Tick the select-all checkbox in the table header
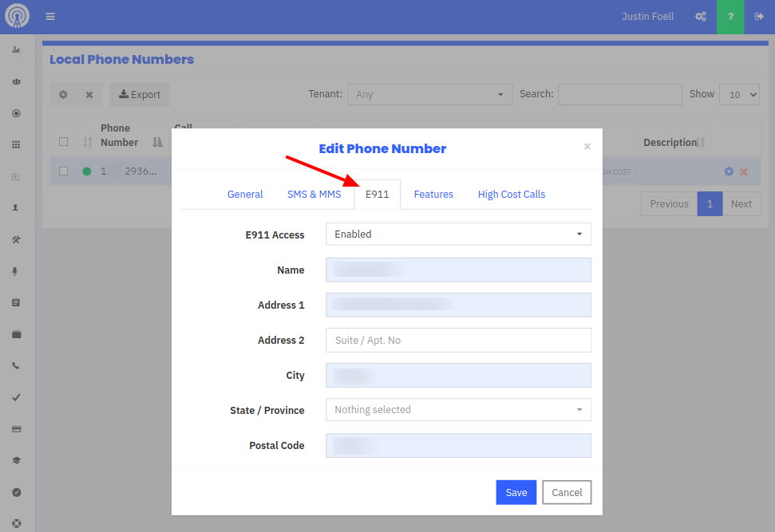Viewport: 775px width, 532px height. point(63,142)
